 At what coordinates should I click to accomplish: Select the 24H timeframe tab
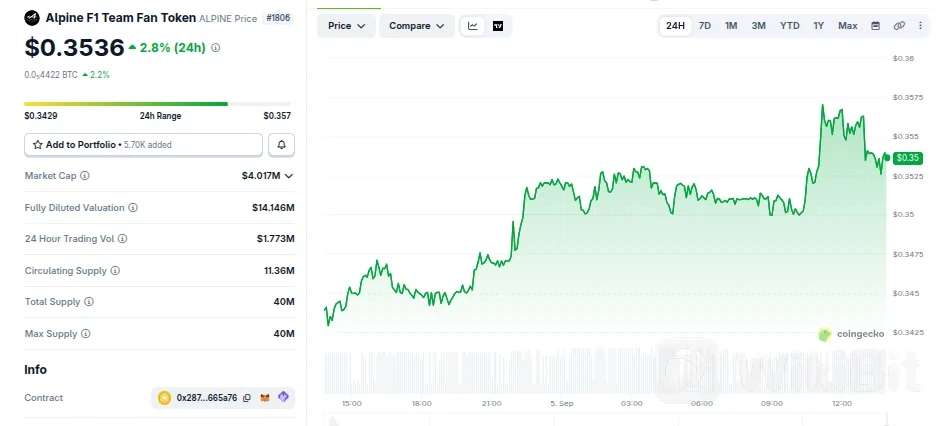pyautogui.click(x=676, y=26)
